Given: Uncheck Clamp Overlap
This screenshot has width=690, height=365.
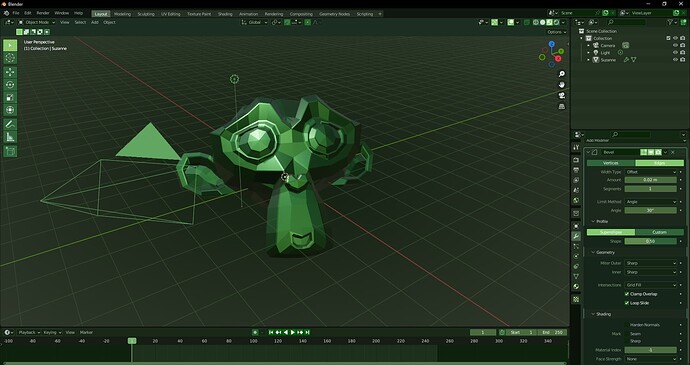Looking at the screenshot, I should pyautogui.click(x=627, y=294).
